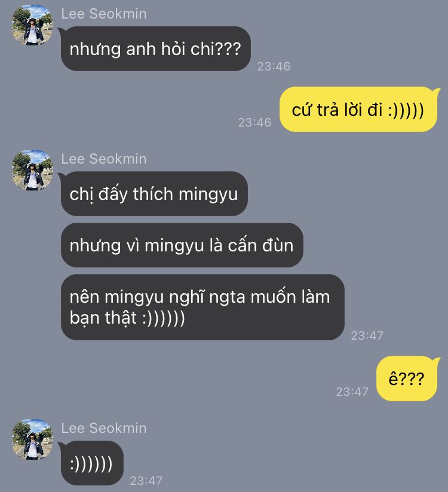The height and width of the screenshot is (492, 448).
Task: Click the 23:47 timestamp left of 'ê???'
Action: point(352,392)
